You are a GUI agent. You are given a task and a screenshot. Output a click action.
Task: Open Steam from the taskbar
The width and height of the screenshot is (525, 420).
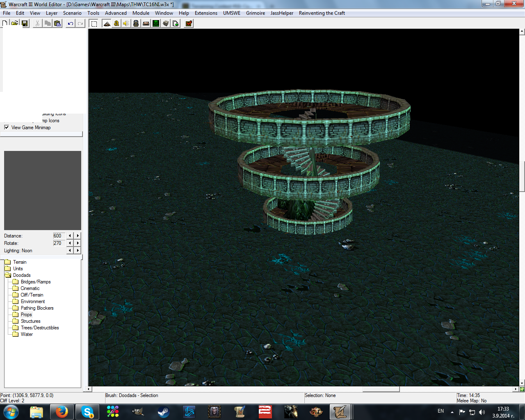164,411
